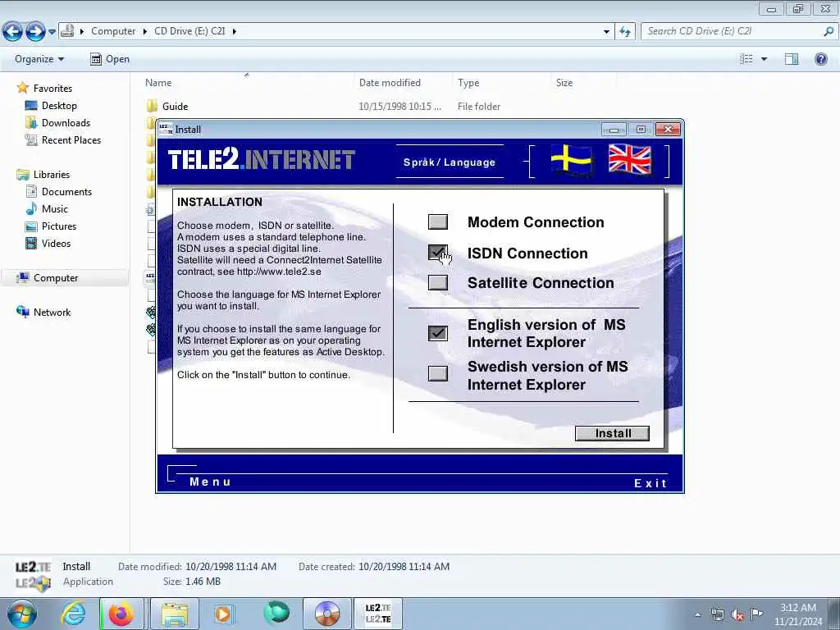This screenshot has height=630, width=840.
Task: Open media player taskbar icon
Action: [x=224, y=614]
